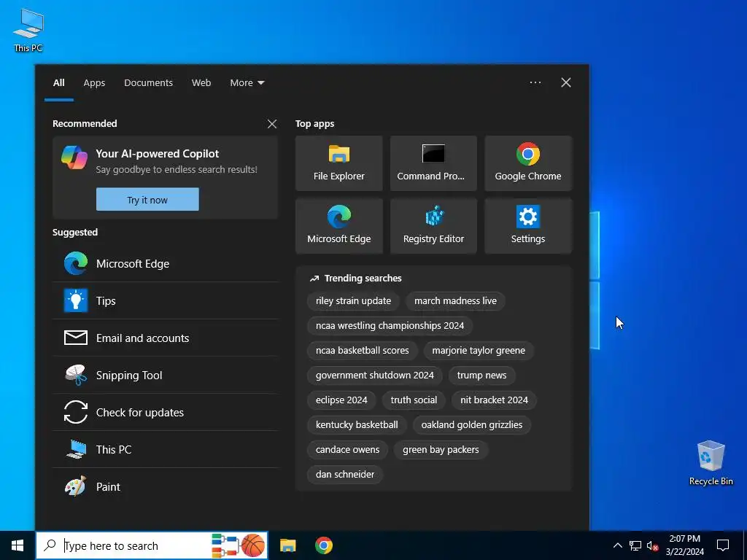The height and width of the screenshot is (560, 747).
Task: Select This PC desktop icon
Action: (28, 31)
